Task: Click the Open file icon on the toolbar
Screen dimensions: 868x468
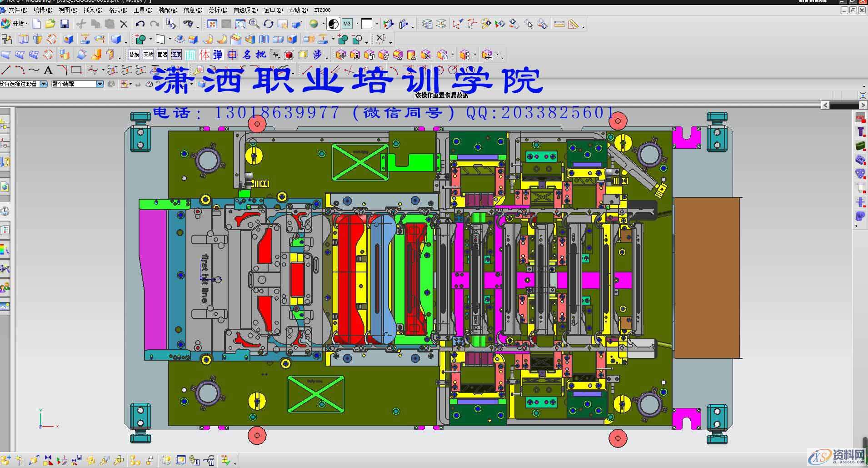Action: pos(50,24)
